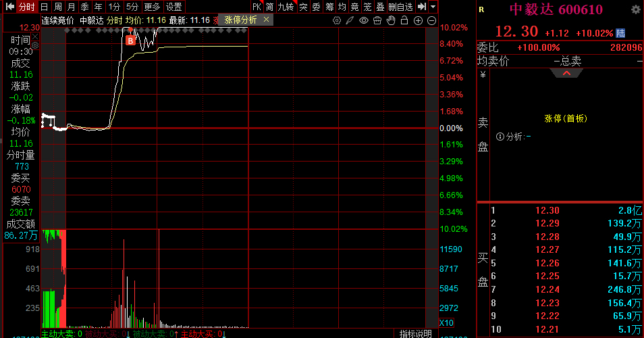This screenshot has height=338, width=644.
Task: Open the top toolbar dropdown arrow
Action: pos(433,7)
